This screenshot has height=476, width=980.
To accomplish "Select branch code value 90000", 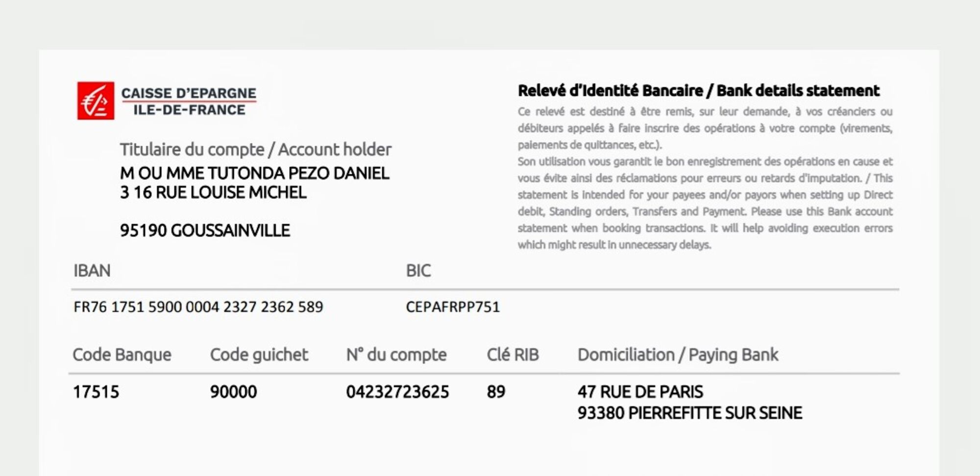I will pos(233,392).
